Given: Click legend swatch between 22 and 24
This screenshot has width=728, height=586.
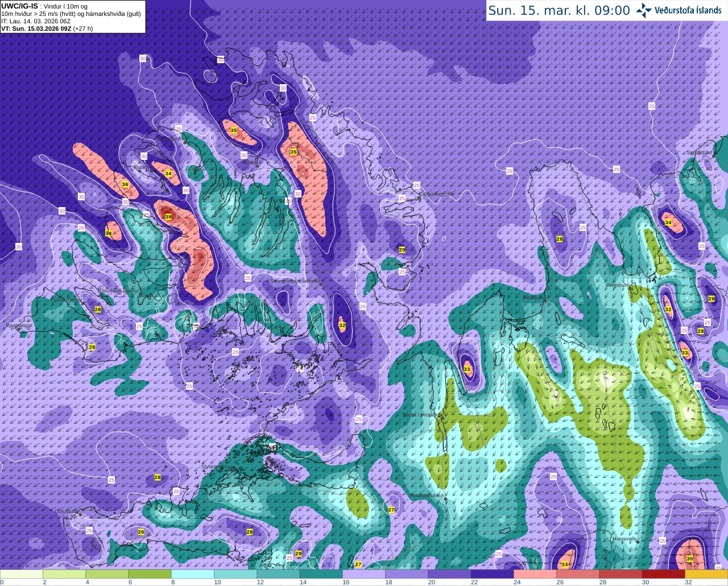Looking at the screenshot, I should click(492, 575).
